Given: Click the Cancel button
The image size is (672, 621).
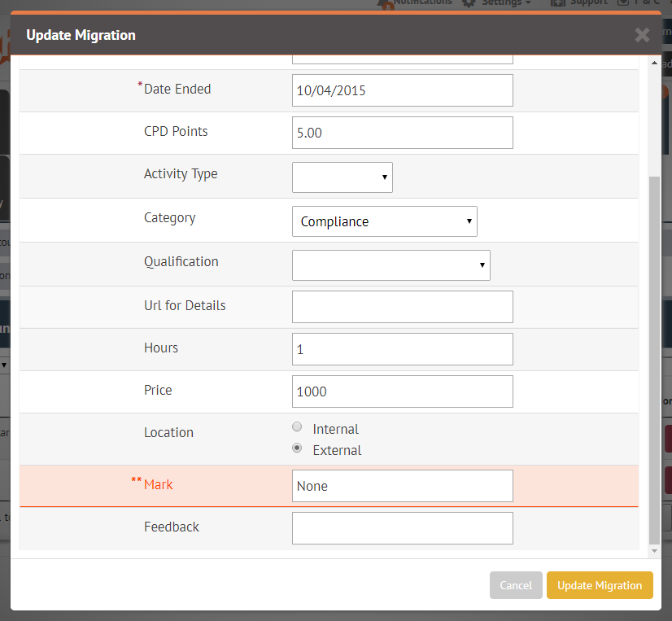Looking at the screenshot, I should pos(516,585).
